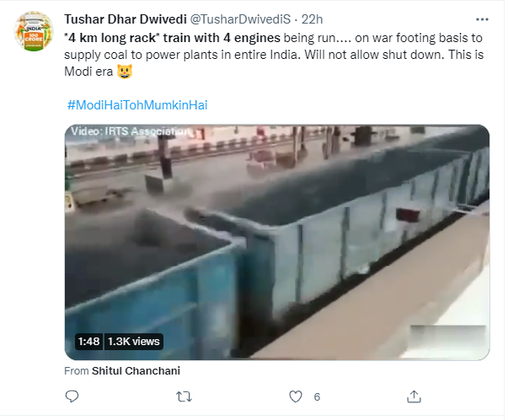Click the 'Video: IRTS Association' watermark text
The width and height of the screenshot is (508, 420).
pyautogui.click(x=131, y=131)
